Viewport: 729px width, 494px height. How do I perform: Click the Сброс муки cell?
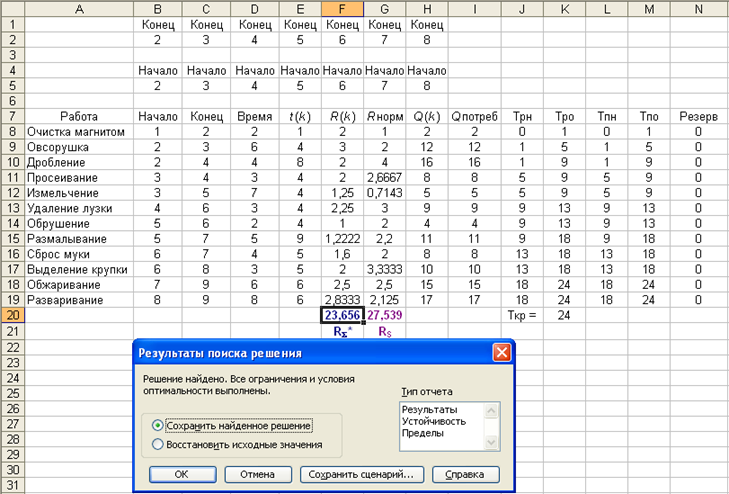[79, 254]
